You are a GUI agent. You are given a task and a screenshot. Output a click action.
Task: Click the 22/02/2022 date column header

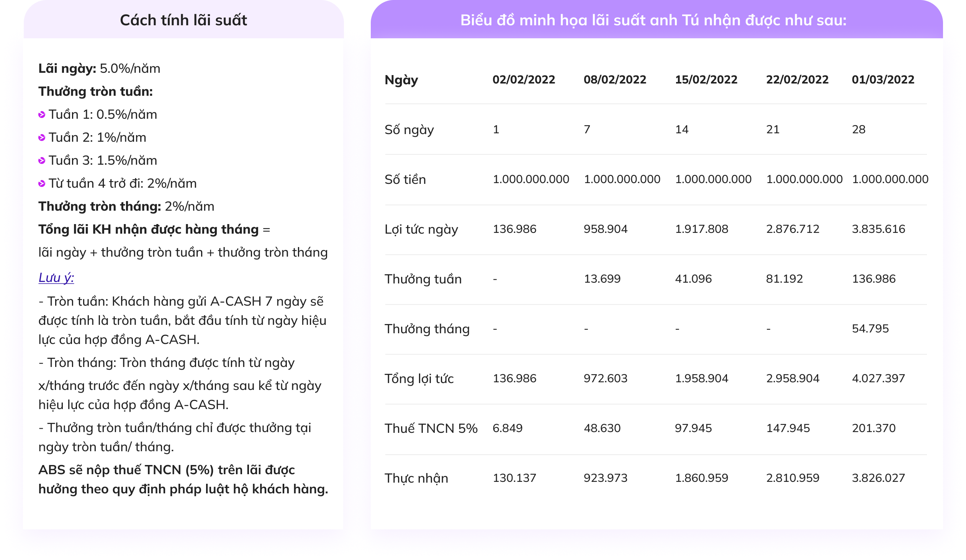797,79
